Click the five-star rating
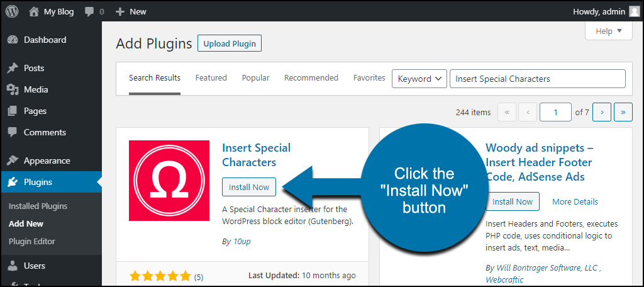Image resolution: width=644 pixels, height=287 pixels. coord(160,276)
